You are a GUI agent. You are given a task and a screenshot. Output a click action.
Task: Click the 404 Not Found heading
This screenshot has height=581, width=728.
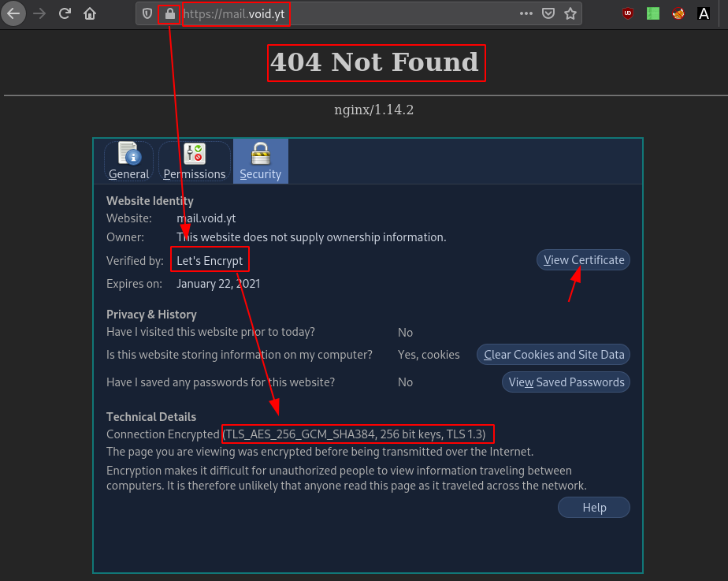click(374, 62)
